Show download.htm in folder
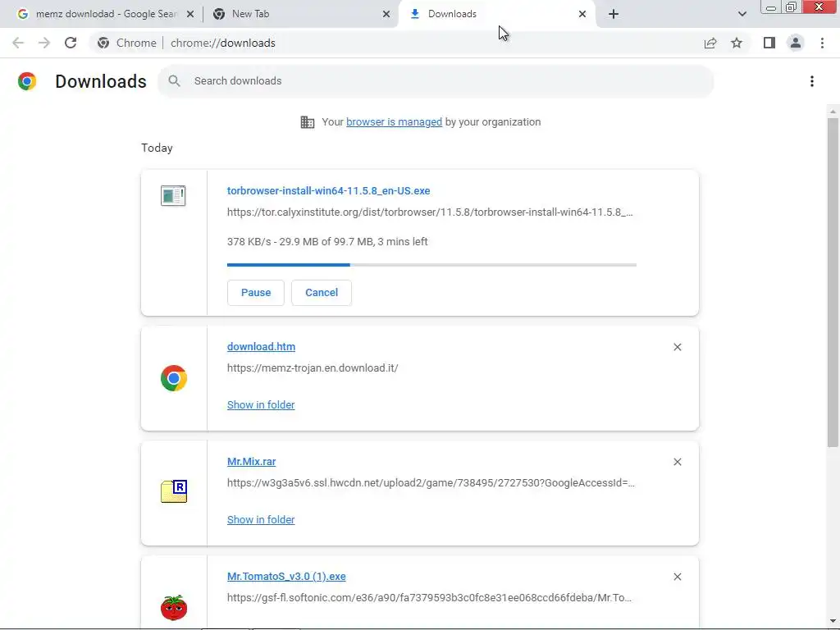This screenshot has height=630, width=840. point(261,405)
